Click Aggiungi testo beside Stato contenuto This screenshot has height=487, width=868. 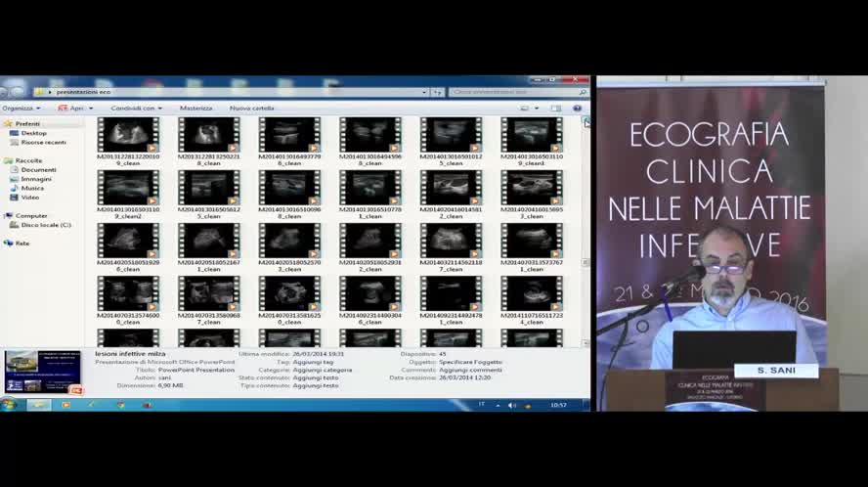316,377
